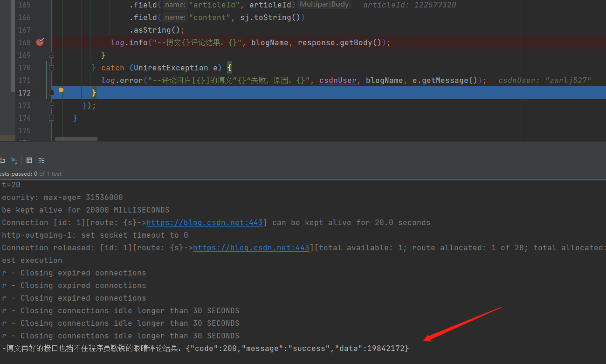Screen dimensions: 606x364
Task: Click the blue list lines icon in debug toolbar
Action: [41, 160]
